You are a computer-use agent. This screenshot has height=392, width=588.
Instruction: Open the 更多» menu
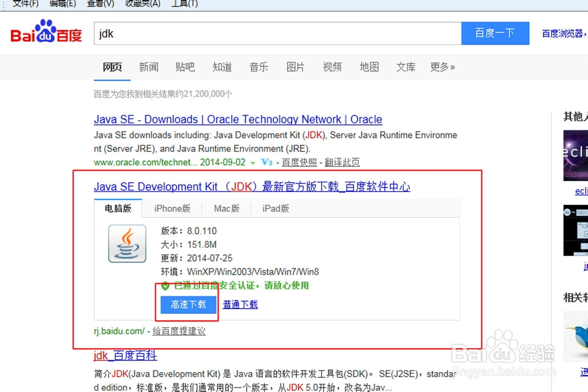coord(443,67)
